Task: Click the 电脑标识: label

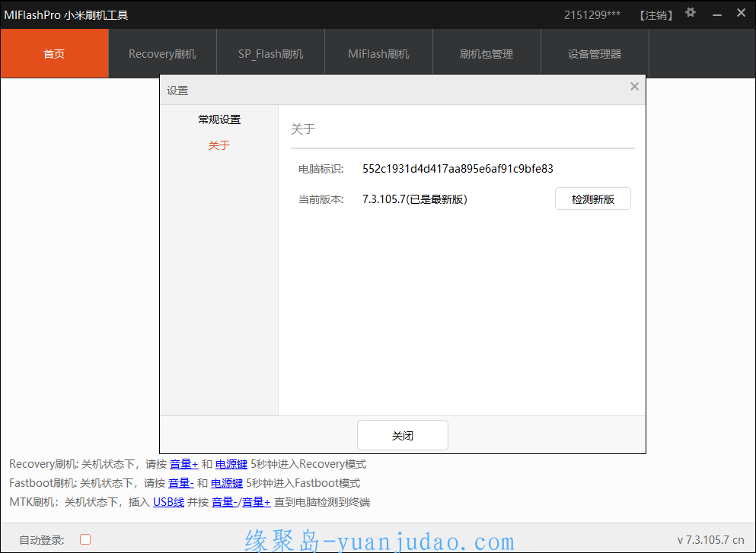Action: pos(321,169)
